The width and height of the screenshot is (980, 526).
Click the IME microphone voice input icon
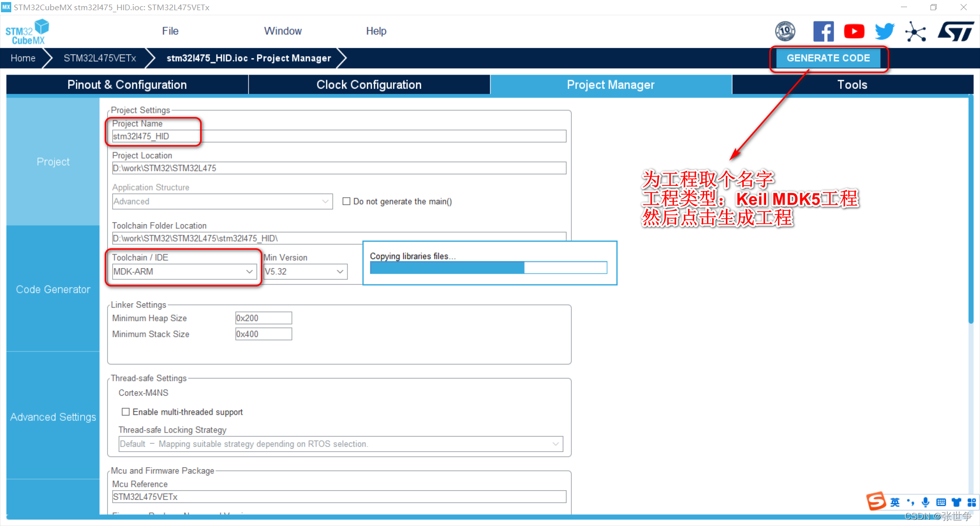(x=925, y=503)
